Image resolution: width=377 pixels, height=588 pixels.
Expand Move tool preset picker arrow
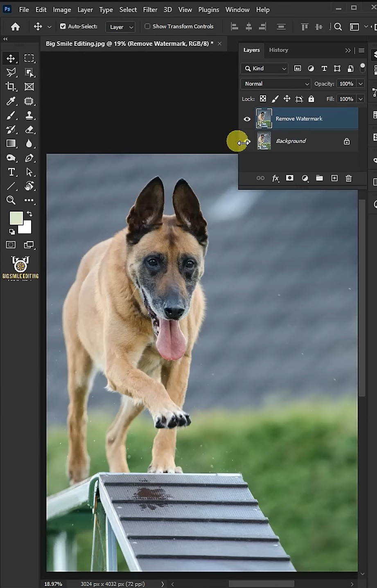pyautogui.click(x=49, y=27)
